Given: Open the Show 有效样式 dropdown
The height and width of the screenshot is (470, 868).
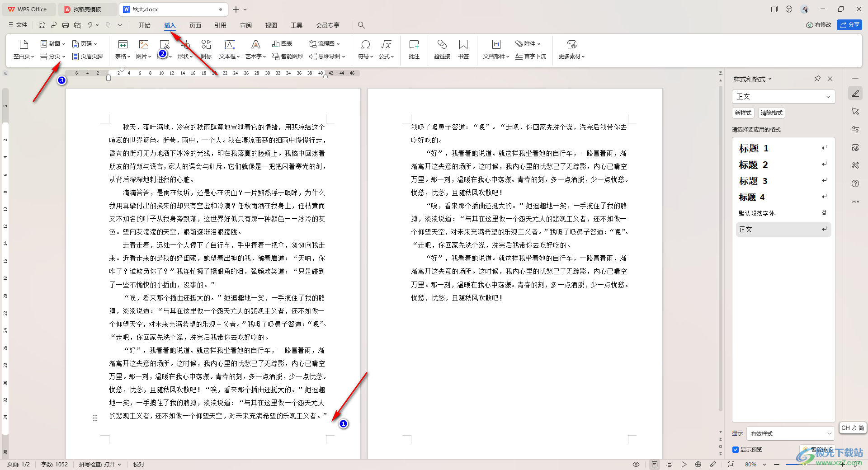Looking at the screenshot, I should 790,433.
